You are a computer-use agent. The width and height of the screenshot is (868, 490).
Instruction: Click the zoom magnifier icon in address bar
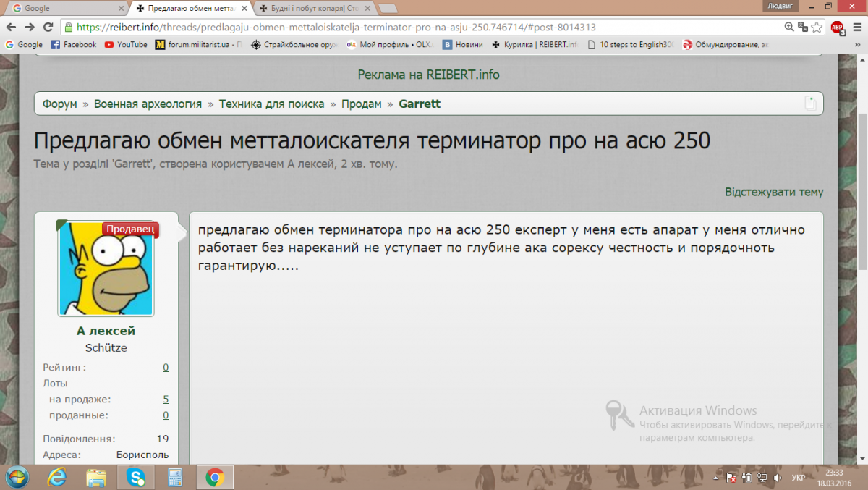point(790,27)
